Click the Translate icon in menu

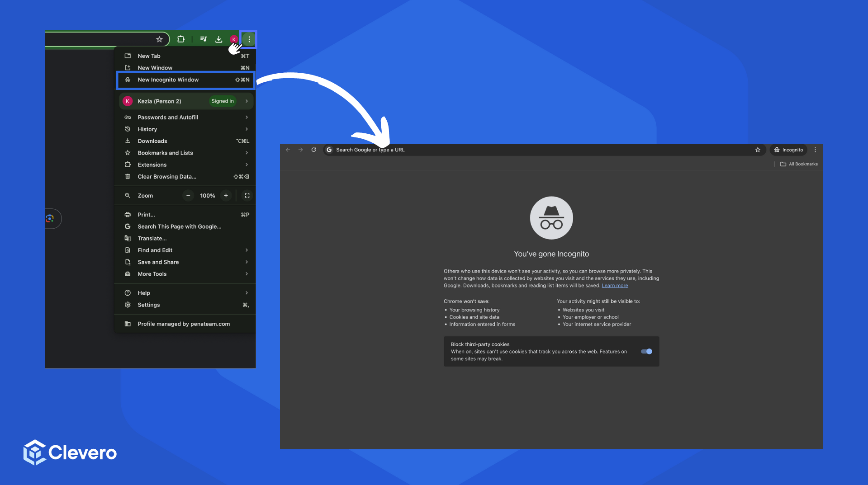click(128, 239)
